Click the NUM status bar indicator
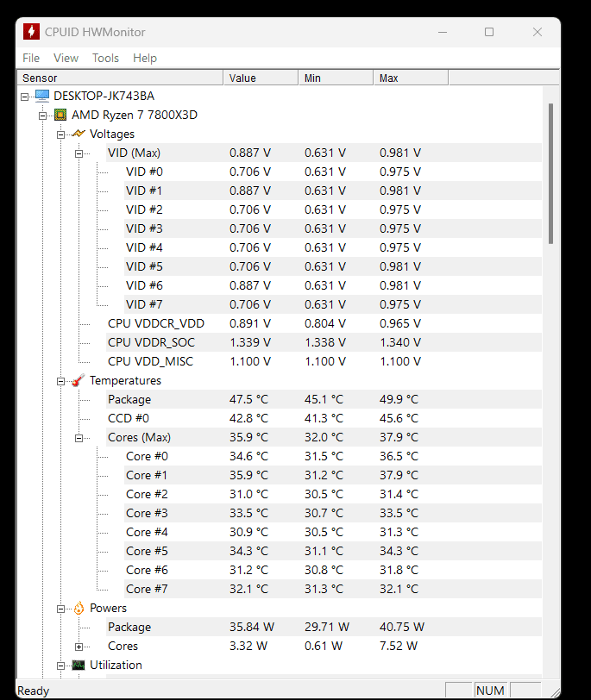Screen dimensions: 591x700 point(490,691)
